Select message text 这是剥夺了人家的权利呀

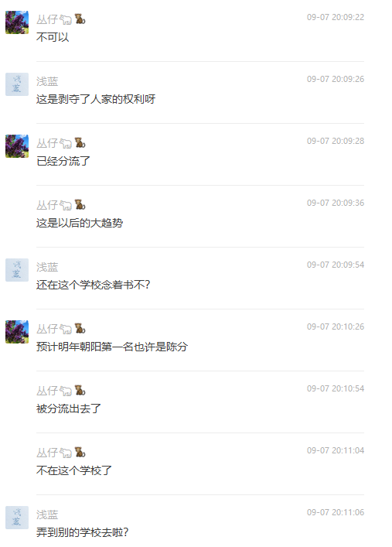[x=96, y=100]
